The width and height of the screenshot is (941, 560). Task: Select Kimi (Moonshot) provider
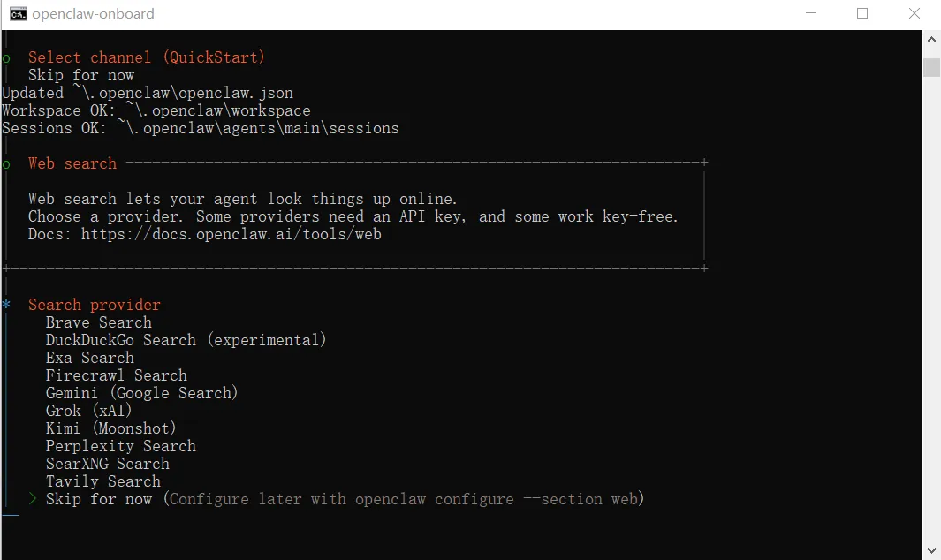(110, 428)
